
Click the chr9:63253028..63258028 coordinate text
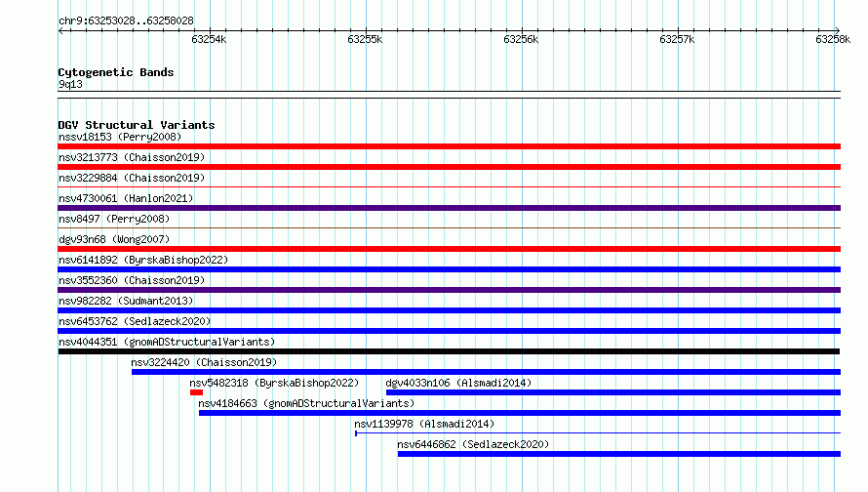(x=126, y=21)
